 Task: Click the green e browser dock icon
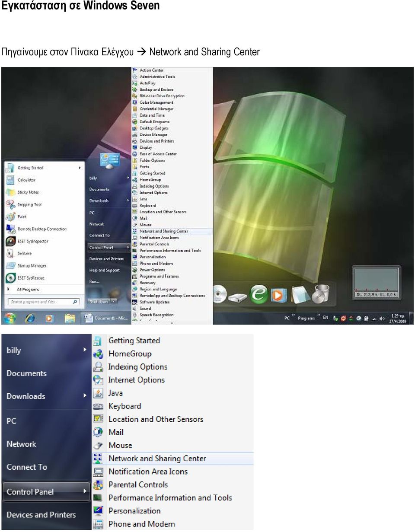(x=259, y=294)
